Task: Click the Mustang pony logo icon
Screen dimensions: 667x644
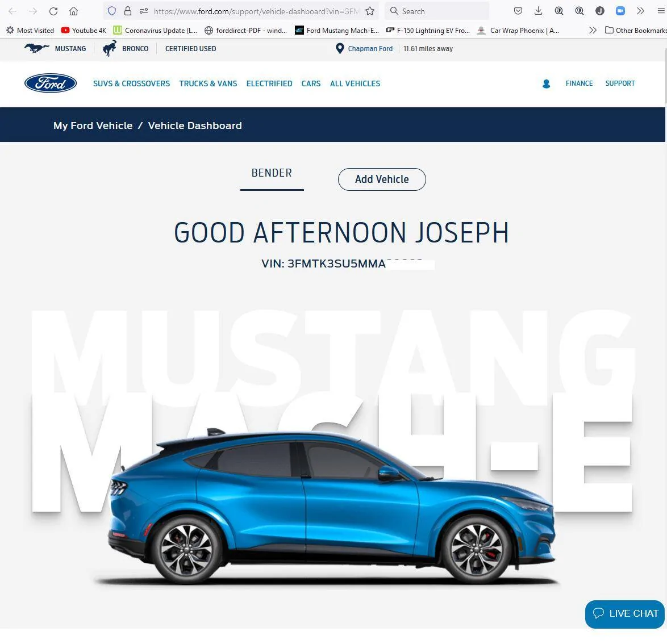Action: [36, 48]
